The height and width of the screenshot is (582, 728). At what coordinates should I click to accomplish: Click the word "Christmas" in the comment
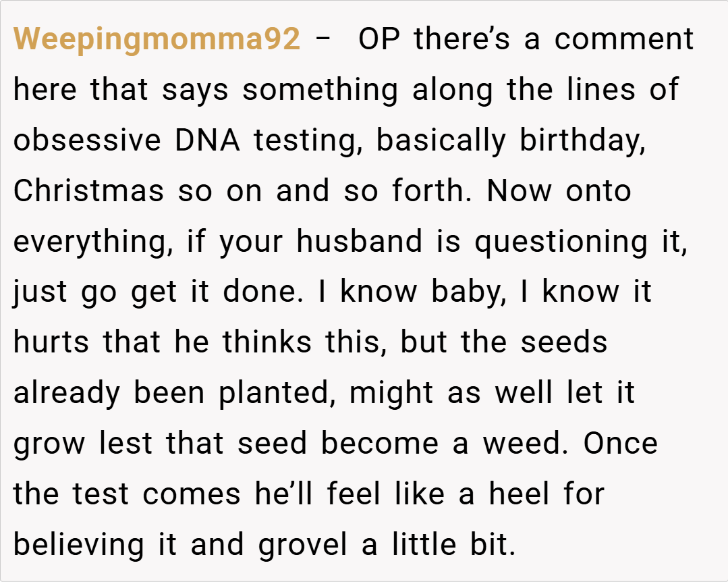[x=88, y=191]
